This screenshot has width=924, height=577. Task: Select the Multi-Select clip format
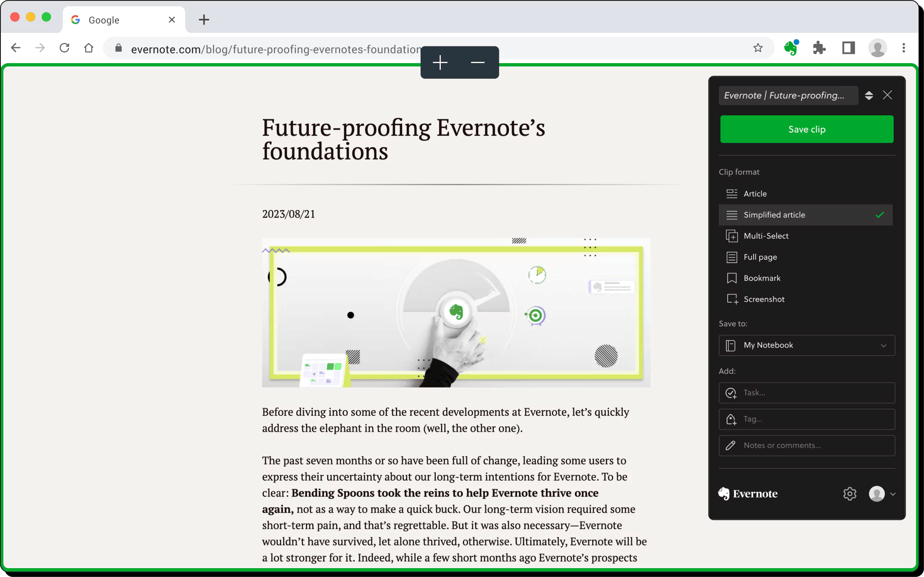point(766,235)
